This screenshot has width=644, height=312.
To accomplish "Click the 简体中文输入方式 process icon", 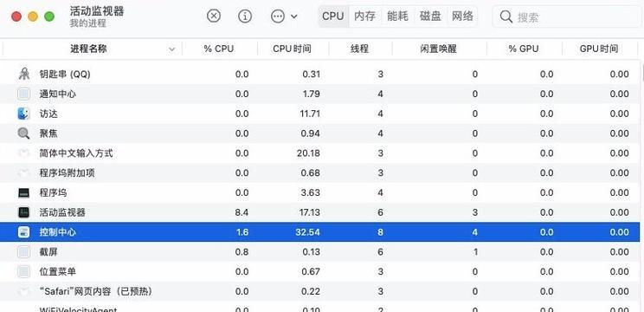I will [24, 153].
